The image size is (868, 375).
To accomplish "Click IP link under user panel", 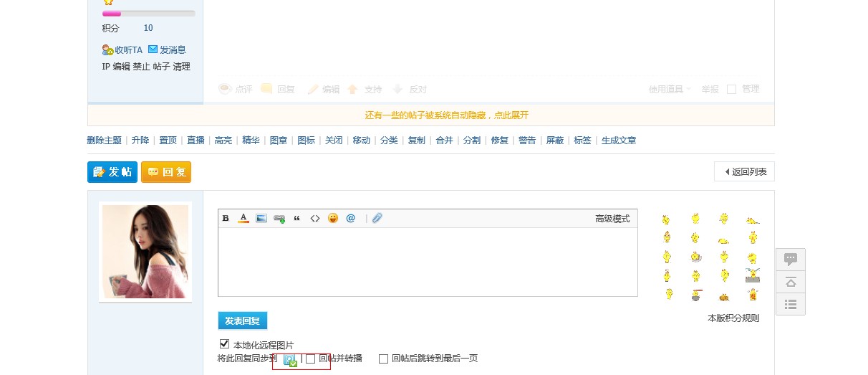I will point(106,67).
